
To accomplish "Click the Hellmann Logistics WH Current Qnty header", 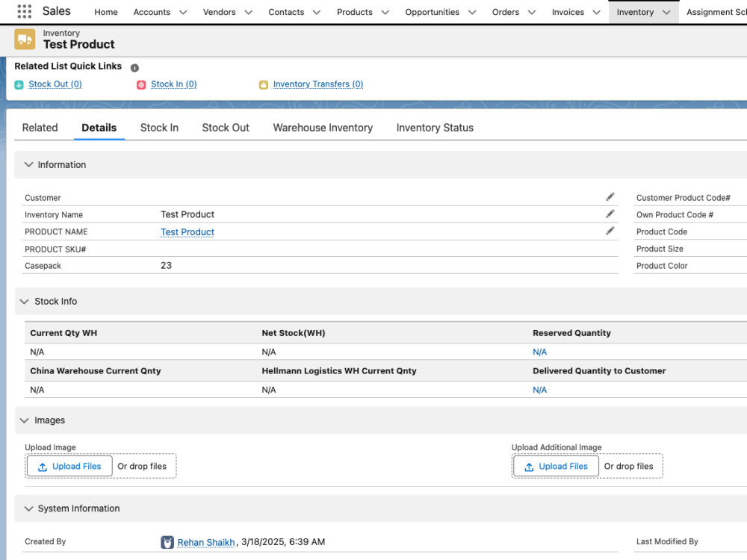I will [339, 371].
